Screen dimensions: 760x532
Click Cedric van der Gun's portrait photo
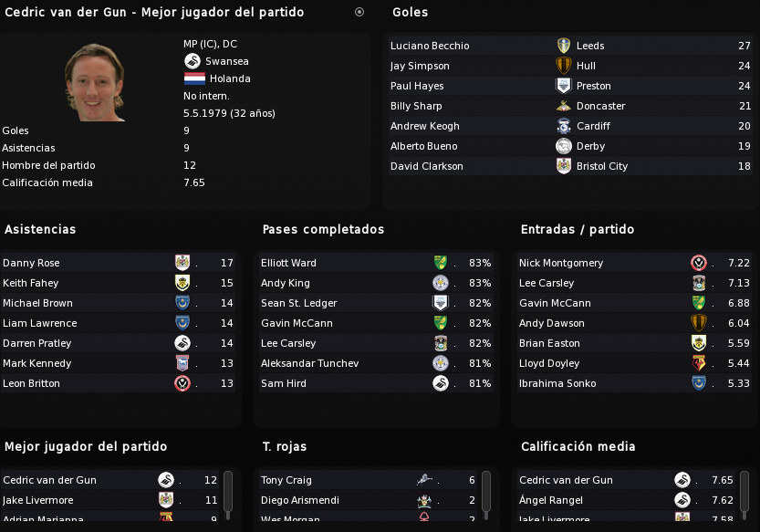(95, 82)
